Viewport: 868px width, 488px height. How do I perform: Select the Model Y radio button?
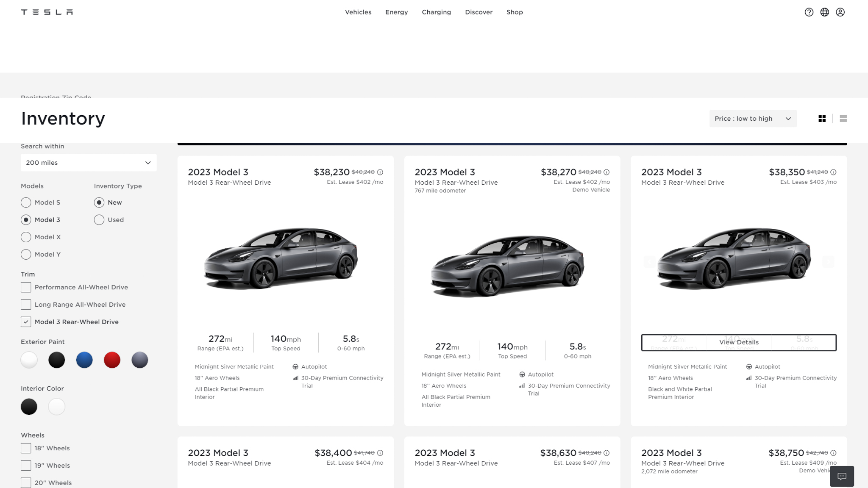tap(26, 254)
